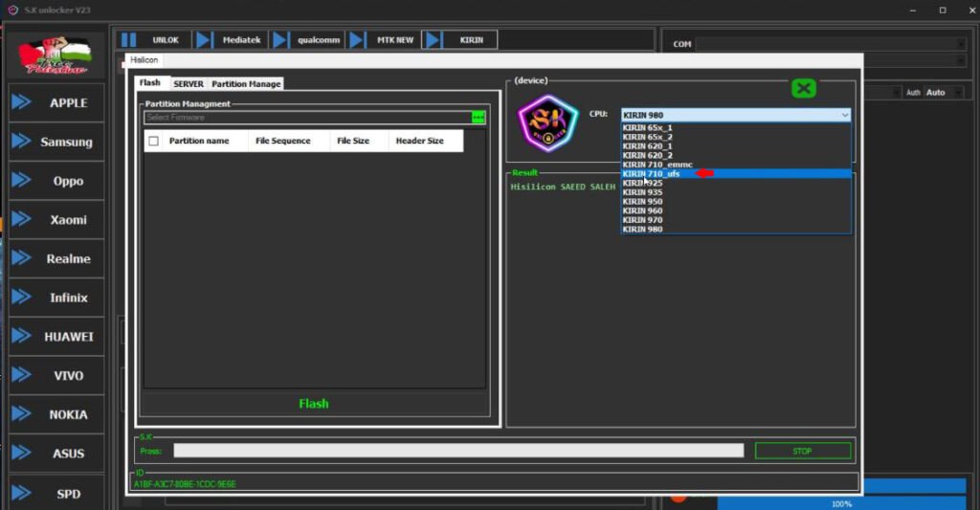Select KIRIN 950 from the list
The image size is (980, 510).
coord(736,201)
